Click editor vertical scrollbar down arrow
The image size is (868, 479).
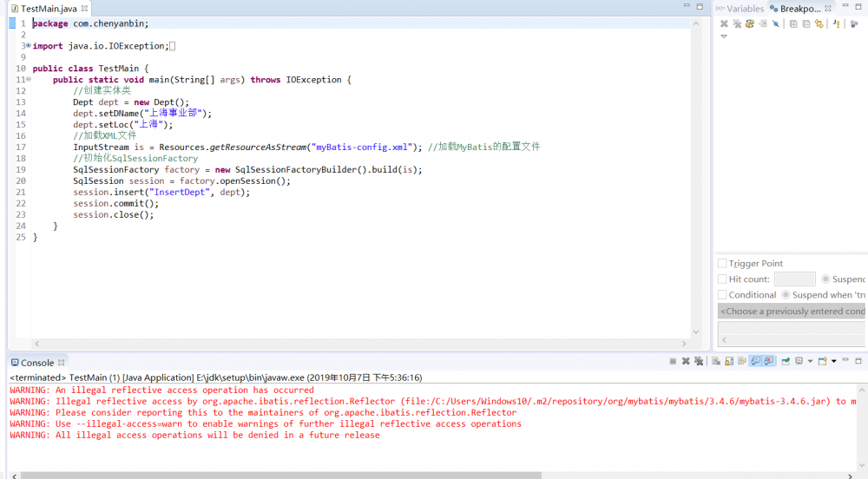(696, 331)
